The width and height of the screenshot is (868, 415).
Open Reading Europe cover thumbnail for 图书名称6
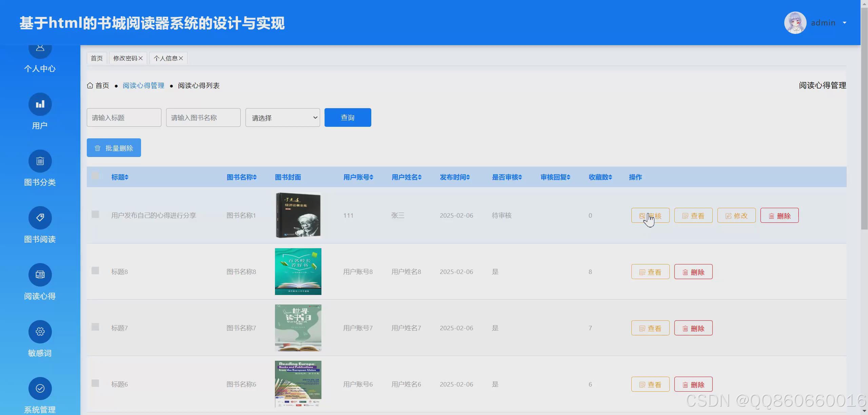[298, 384]
